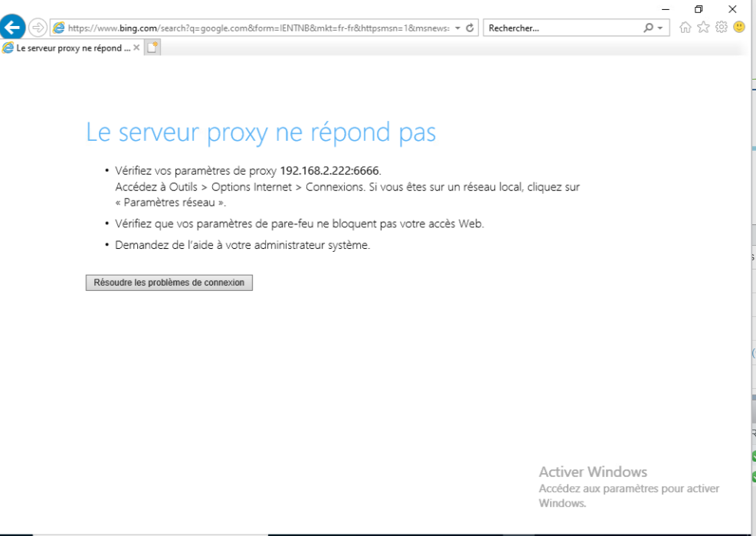Go to the Home page icon

pyautogui.click(x=685, y=28)
